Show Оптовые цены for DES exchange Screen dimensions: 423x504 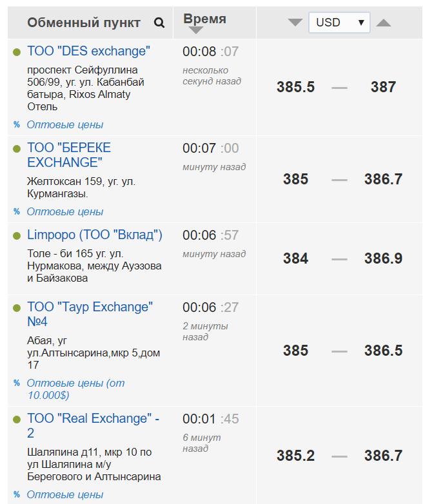coord(64,124)
